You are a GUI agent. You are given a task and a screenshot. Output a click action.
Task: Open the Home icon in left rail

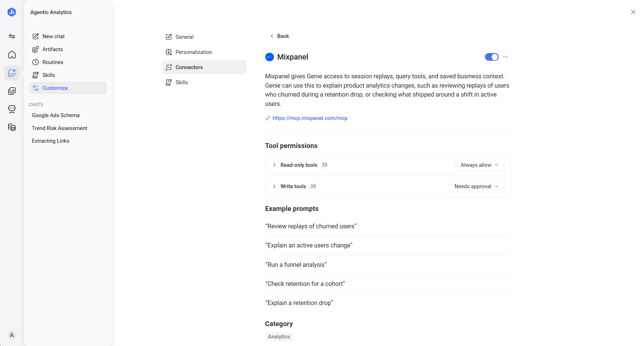tap(12, 54)
